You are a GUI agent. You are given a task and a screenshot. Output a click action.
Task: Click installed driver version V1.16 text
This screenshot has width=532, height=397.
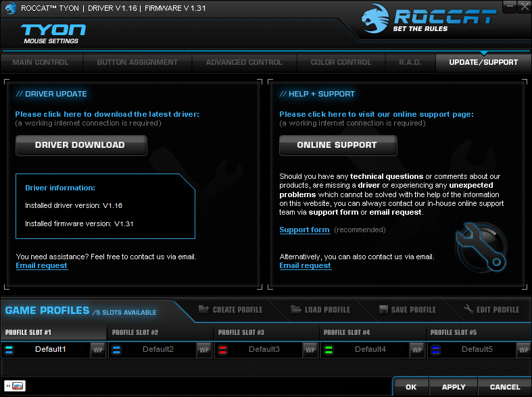pyautogui.click(x=74, y=206)
